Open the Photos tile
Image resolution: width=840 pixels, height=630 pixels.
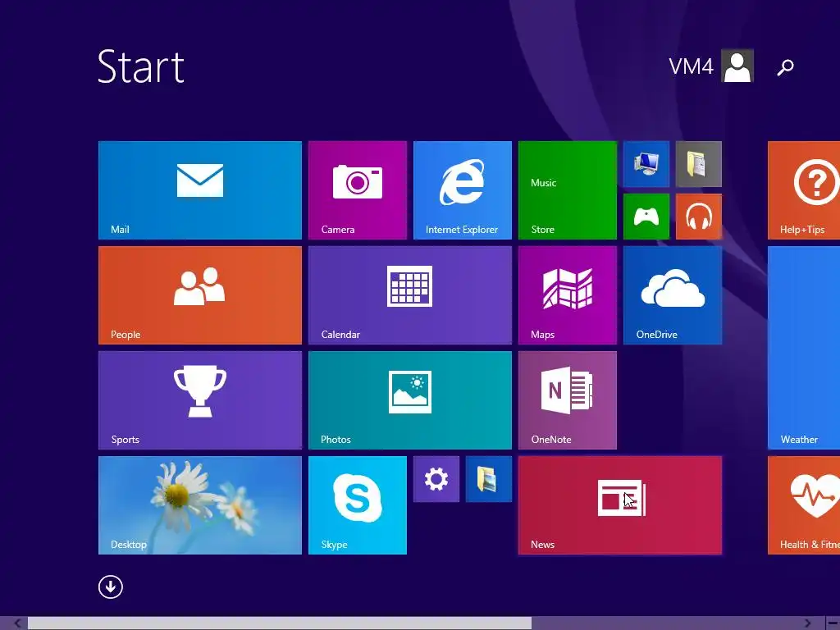410,400
